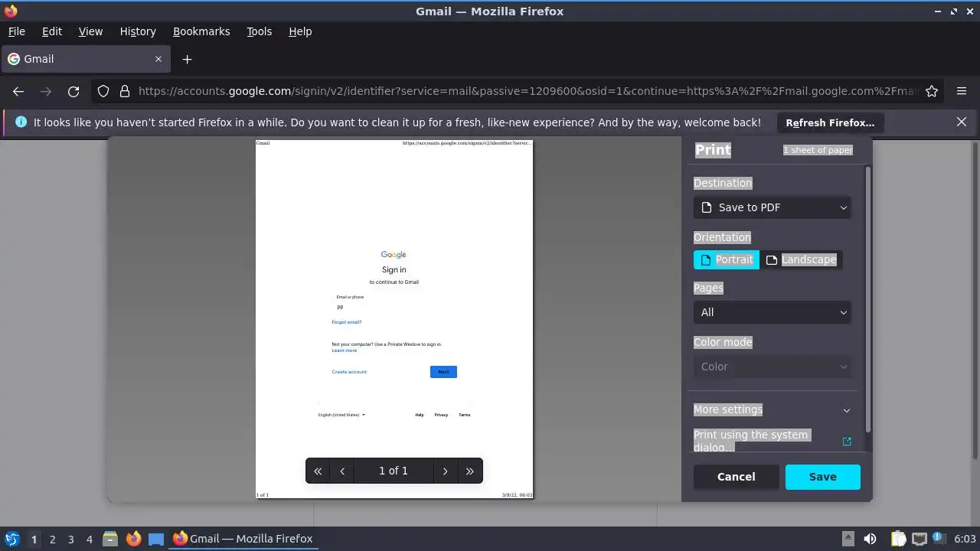Open the Lubuntu start menu icon

(11, 539)
